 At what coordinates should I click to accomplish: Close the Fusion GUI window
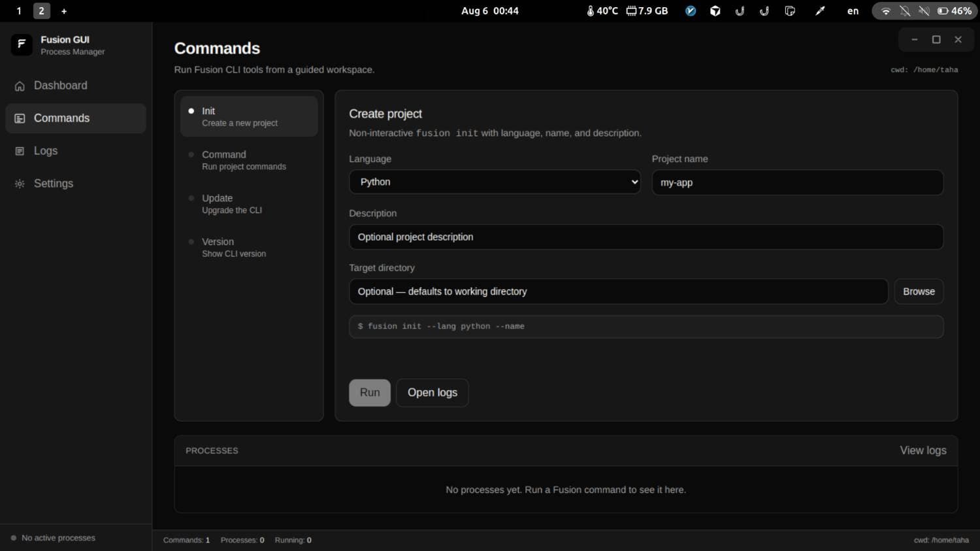(x=958, y=40)
